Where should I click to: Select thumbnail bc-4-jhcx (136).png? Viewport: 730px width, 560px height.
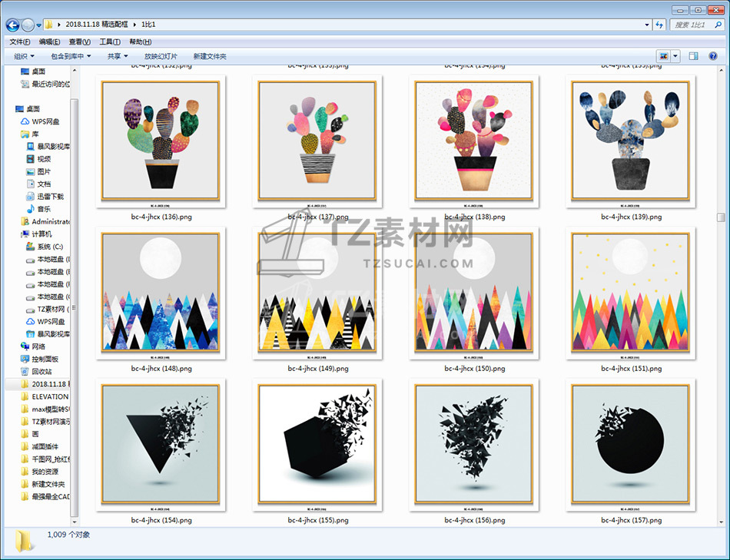[161, 141]
